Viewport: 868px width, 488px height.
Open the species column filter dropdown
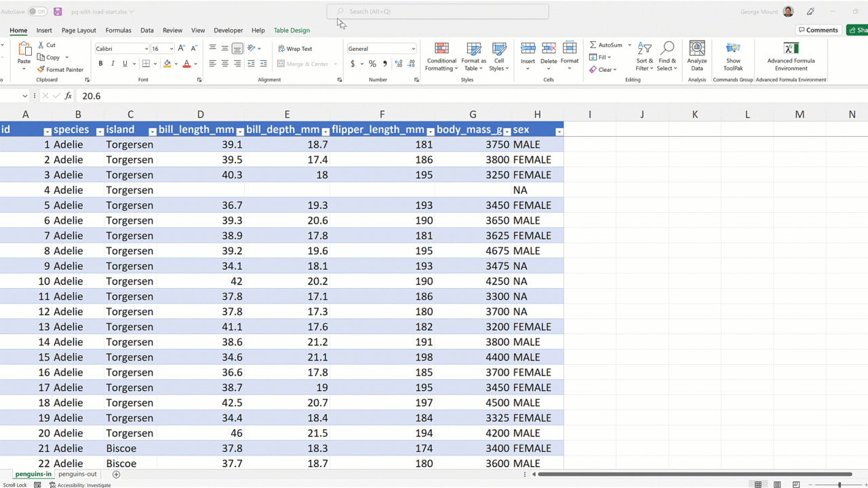point(100,131)
